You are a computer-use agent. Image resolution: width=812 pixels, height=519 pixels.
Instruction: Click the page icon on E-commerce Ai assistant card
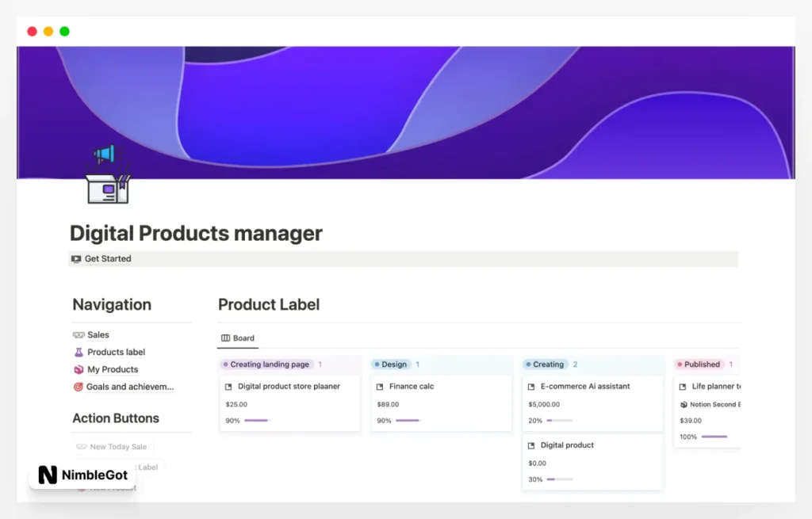pyautogui.click(x=530, y=387)
